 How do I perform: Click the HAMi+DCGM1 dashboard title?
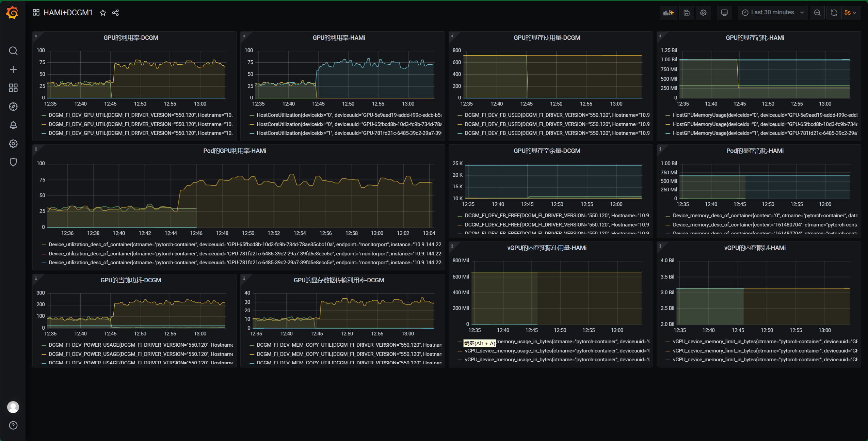tap(68, 13)
